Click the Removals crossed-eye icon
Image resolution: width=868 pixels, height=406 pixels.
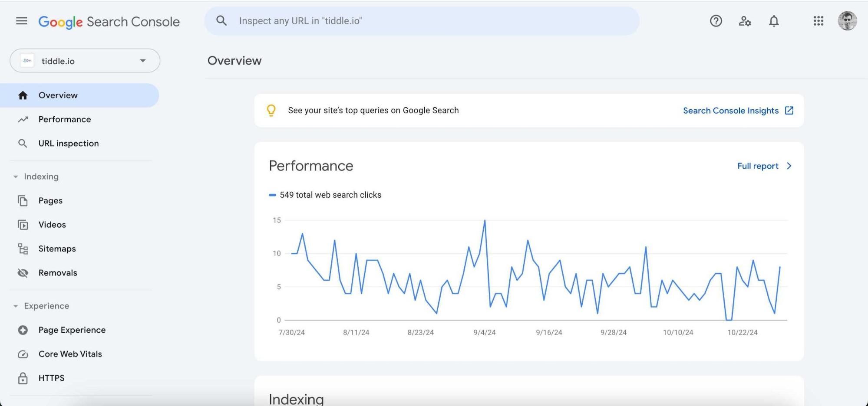23,273
